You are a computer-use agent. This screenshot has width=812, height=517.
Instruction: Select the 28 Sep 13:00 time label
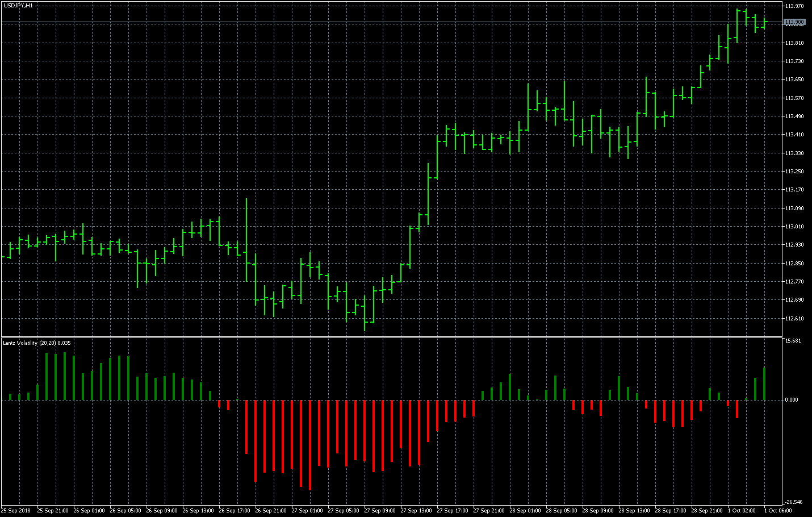pyautogui.click(x=634, y=511)
